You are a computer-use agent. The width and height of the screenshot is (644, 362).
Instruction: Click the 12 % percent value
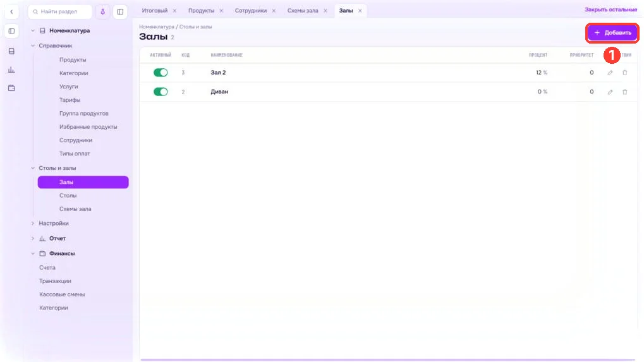pyautogui.click(x=542, y=73)
